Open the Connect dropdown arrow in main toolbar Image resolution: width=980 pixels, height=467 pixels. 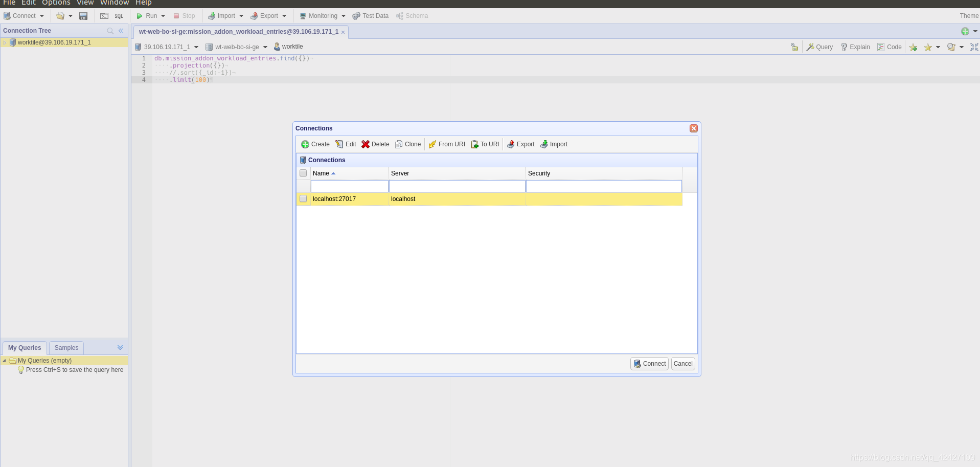[42, 16]
